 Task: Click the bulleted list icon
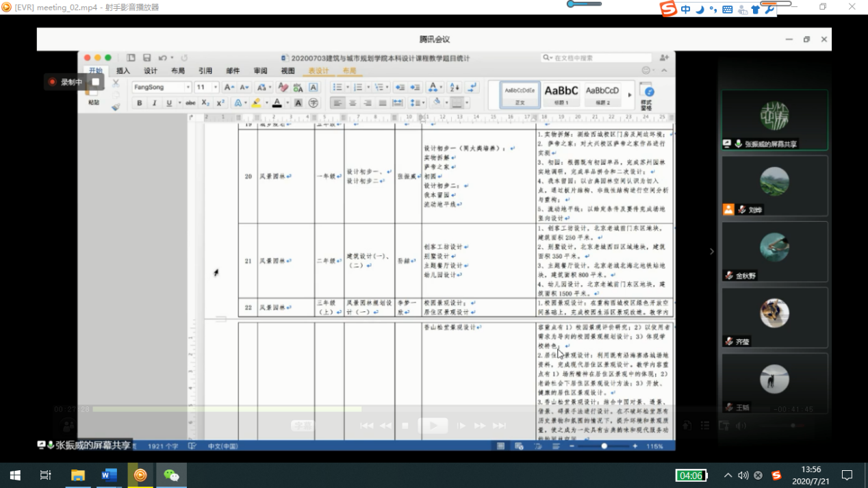[x=337, y=88]
